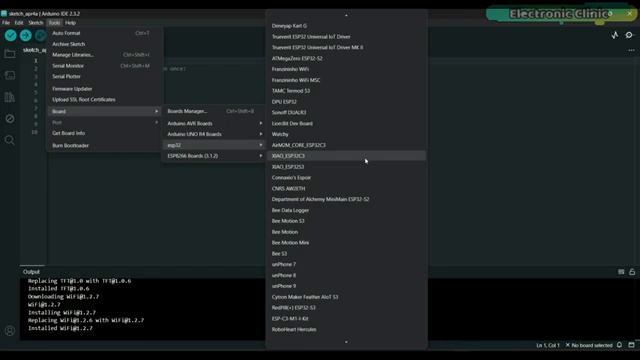Select Archive Sketch menu entry

104,44
